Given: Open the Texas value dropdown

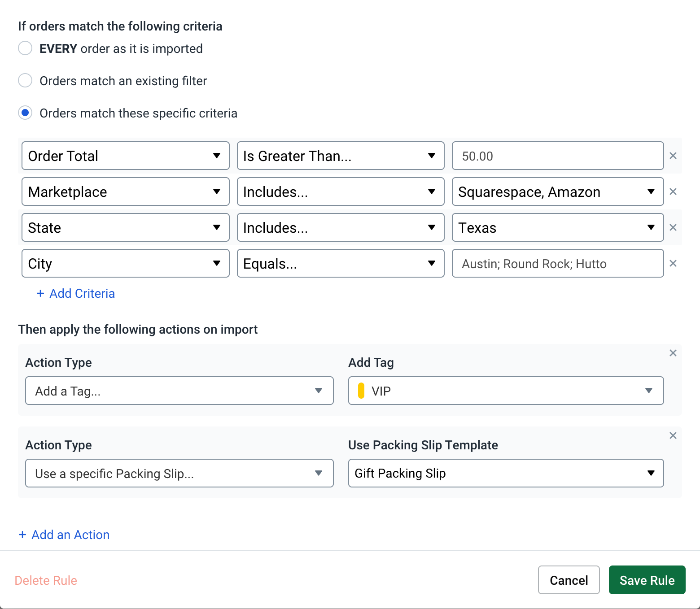Looking at the screenshot, I should tap(558, 227).
